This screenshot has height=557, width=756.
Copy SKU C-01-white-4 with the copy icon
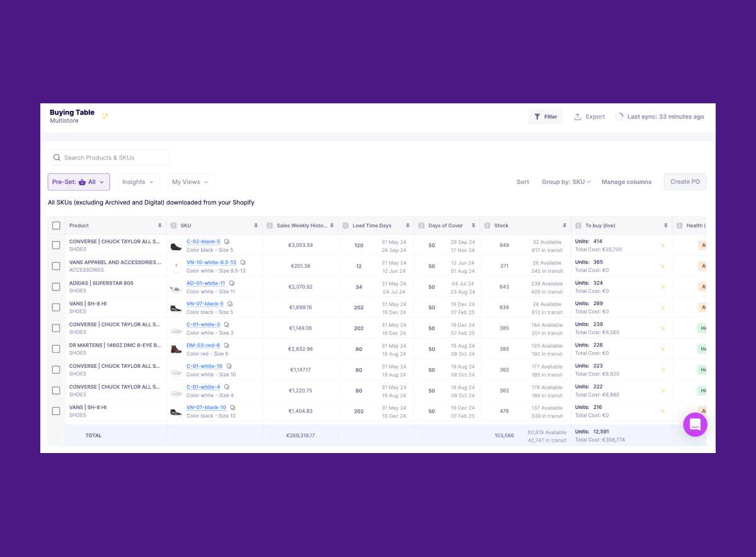point(227,387)
